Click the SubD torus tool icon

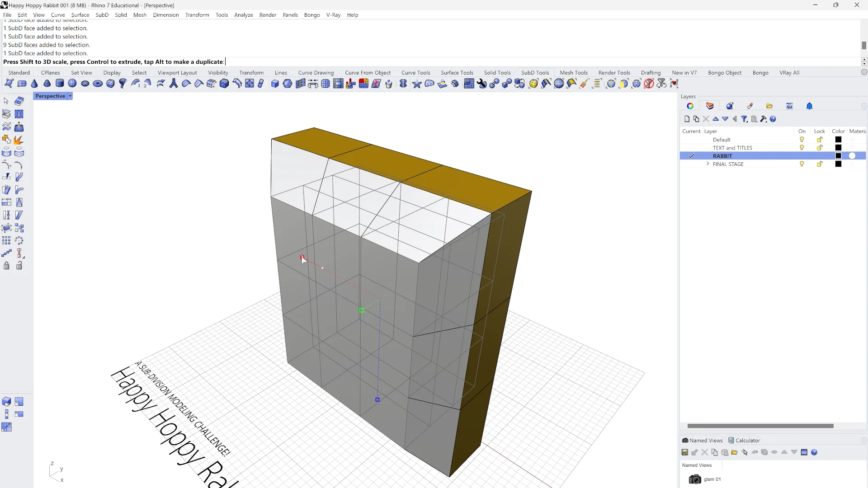pyautogui.click(x=98, y=84)
